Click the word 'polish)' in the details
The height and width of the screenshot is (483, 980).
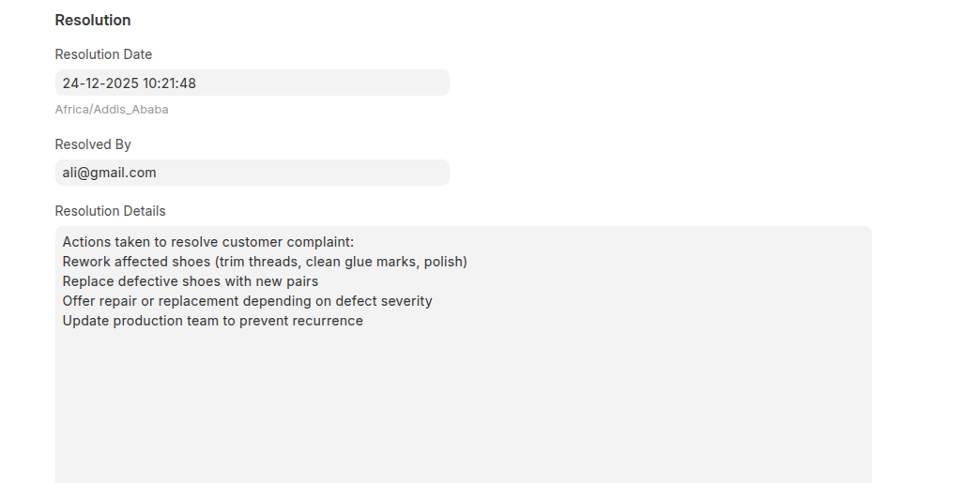[x=445, y=262]
